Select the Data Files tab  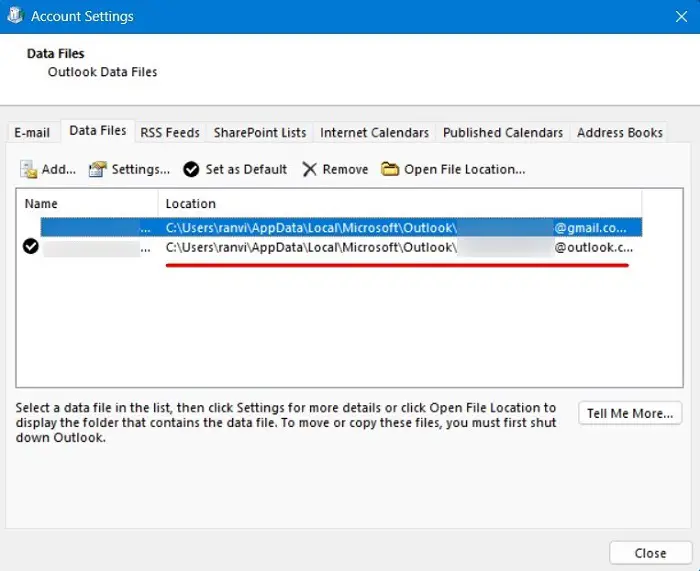point(98,131)
